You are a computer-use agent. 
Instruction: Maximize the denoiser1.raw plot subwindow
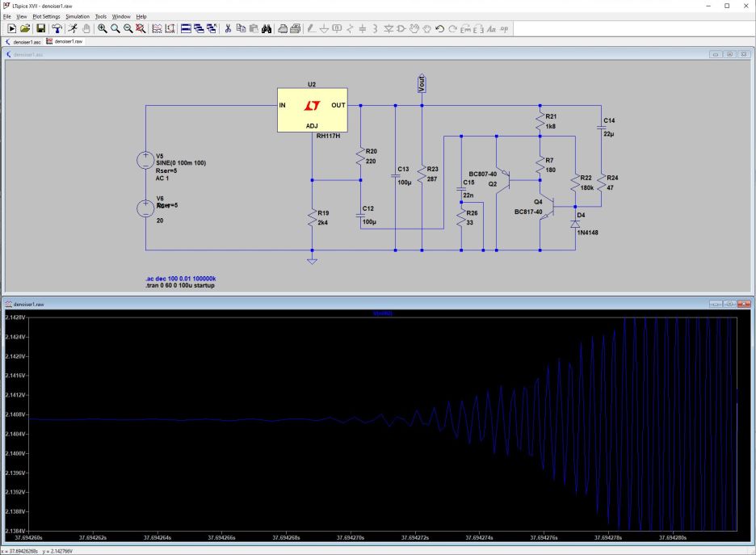point(730,304)
